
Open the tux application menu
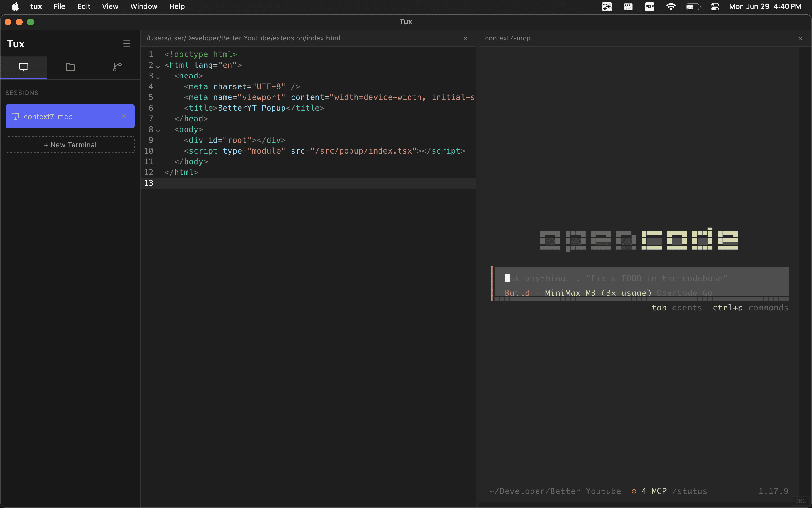36,6
